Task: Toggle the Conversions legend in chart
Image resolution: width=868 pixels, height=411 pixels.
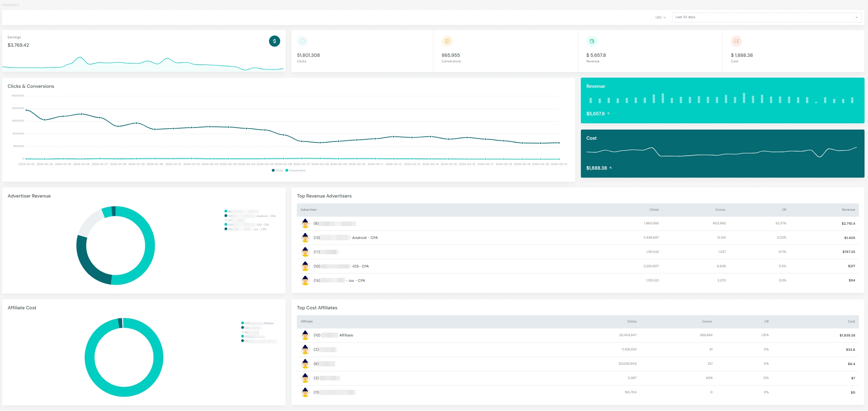Action: pyautogui.click(x=295, y=170)
